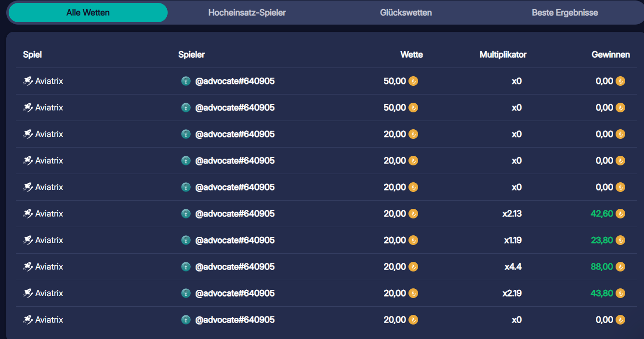This screenshot has width=644, height=339.
Task: Select the x4.4 multiplier value
Action: coord(513,267)
